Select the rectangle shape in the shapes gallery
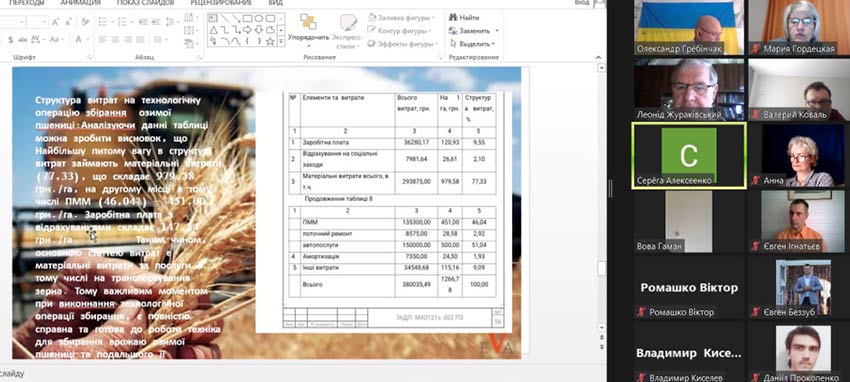The image size is (850, 382). (247, 18)
